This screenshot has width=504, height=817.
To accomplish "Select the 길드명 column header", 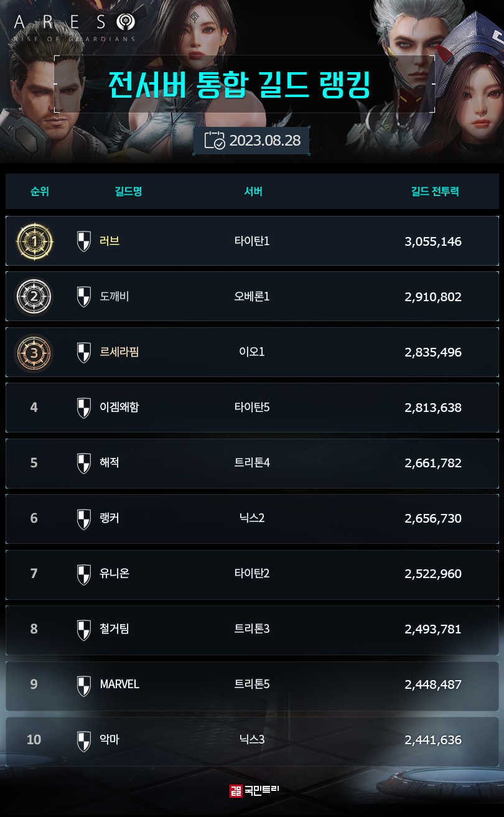I will [x=129, y=192].
